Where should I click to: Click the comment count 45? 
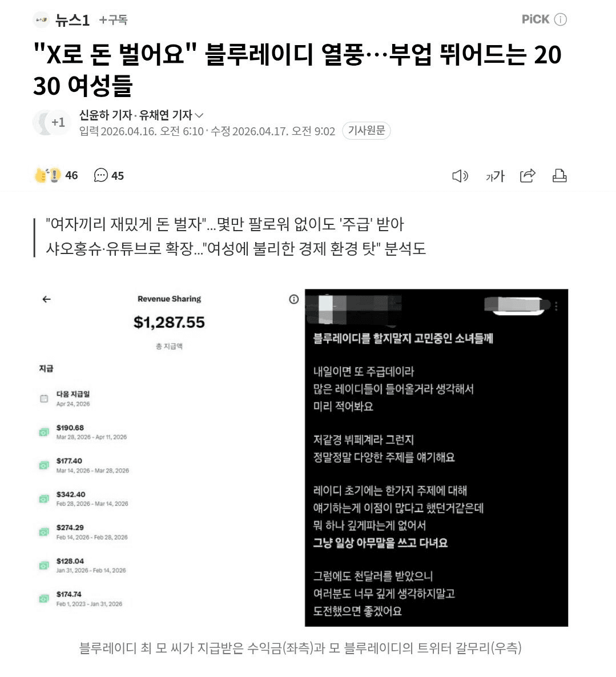(118, 176)
